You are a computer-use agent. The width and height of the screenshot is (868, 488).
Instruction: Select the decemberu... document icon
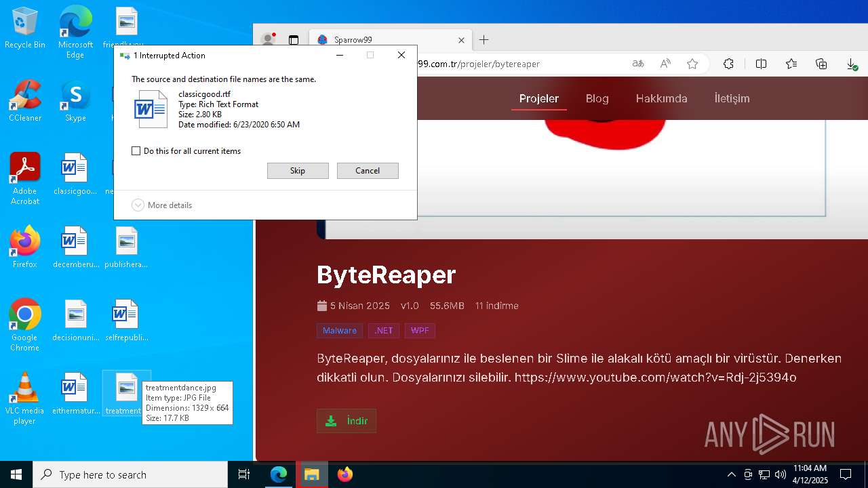click(x=75, y=247)
